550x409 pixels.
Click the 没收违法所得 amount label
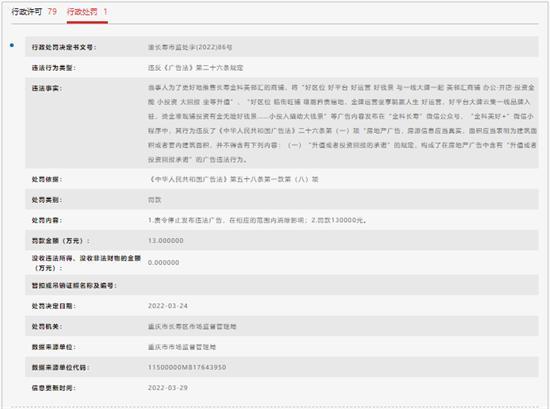[86, 263]
